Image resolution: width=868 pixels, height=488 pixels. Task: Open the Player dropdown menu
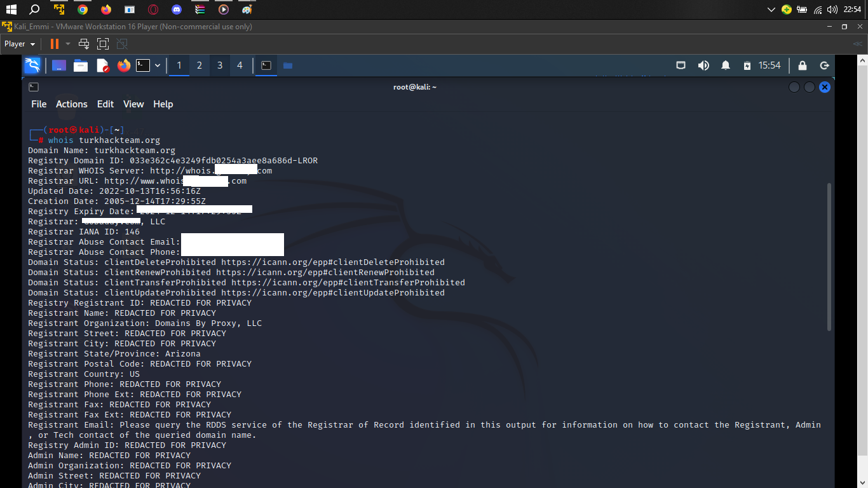click(20, 44)
